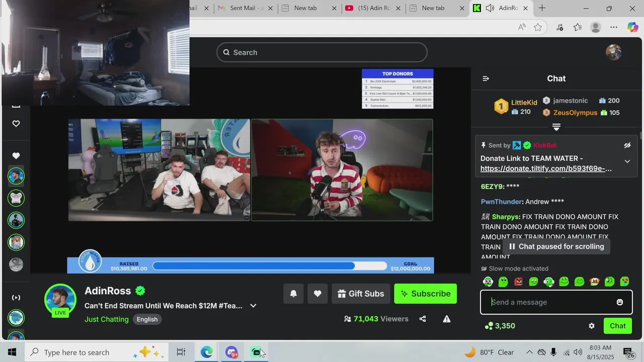
Task: Click the filled heart Following icon in sidebar
Action: tap(16, 156)
